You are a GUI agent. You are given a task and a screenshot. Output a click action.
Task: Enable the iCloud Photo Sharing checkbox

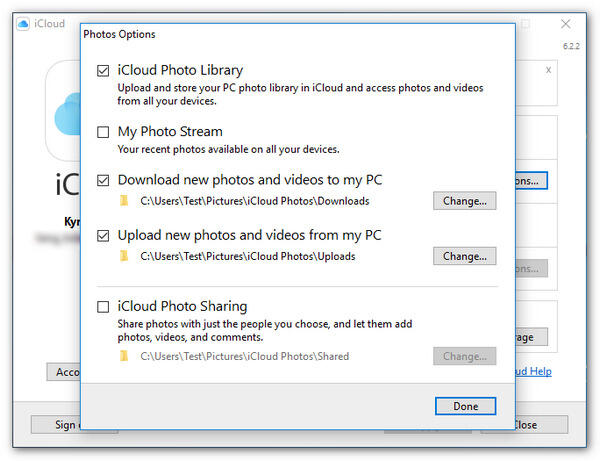coord(104,307)
